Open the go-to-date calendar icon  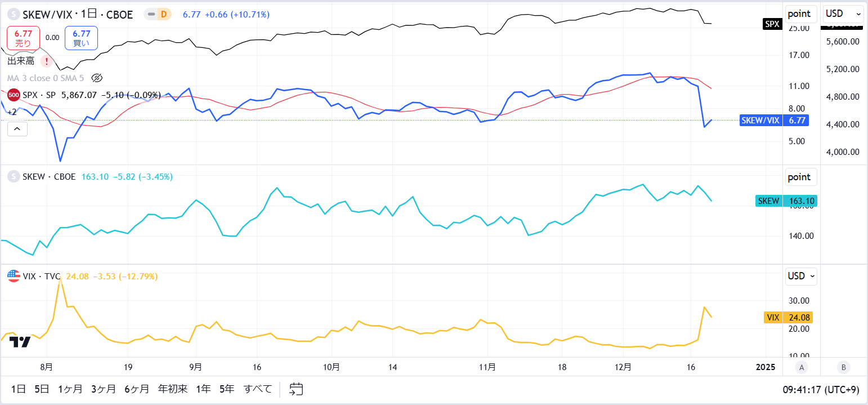tap(296, 389)
